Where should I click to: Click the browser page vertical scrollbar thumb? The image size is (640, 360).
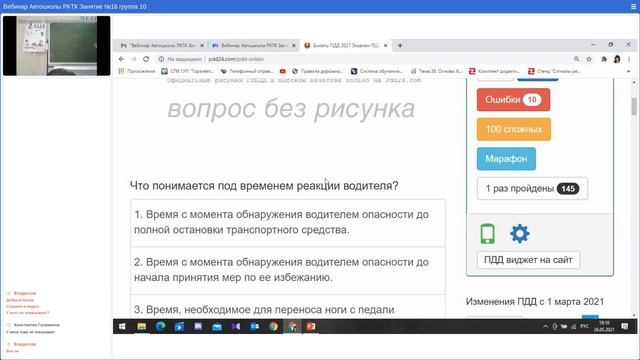[x=633, y=106]
